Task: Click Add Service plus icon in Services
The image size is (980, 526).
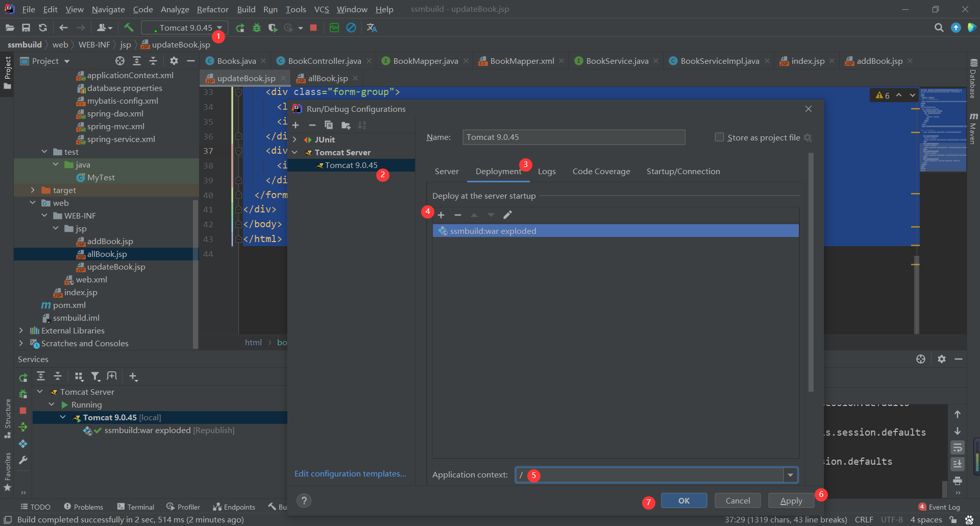Action: click(133, 376)
